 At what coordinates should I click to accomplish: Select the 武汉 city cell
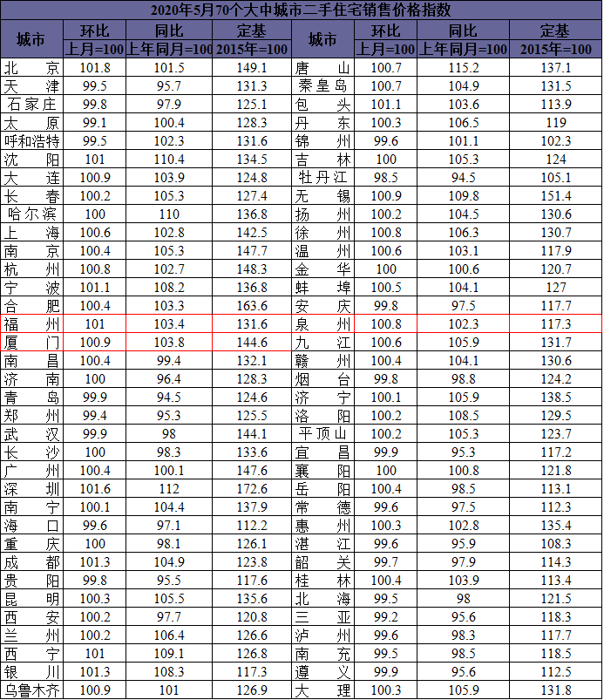(x=31, y=434)
